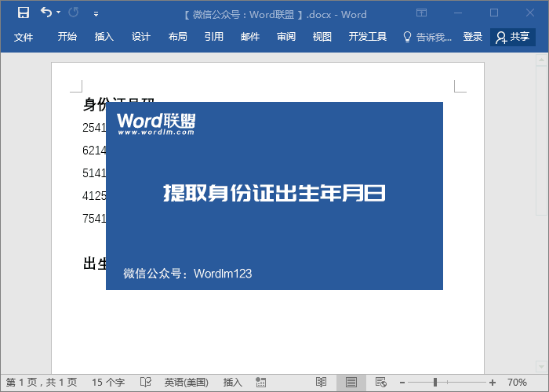Click the zoom in plus button
The height and width of the screenshot is (392, 549).
pos(493,383)
